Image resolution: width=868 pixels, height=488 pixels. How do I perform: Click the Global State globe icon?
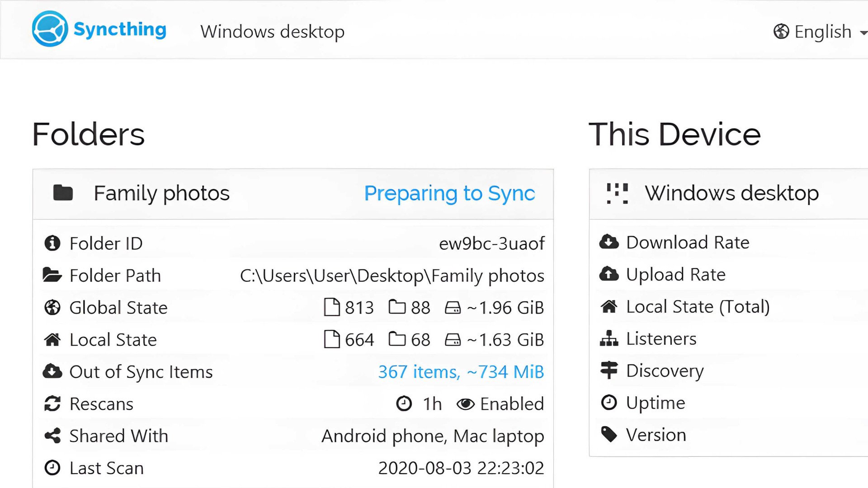(x=52, y=307)
